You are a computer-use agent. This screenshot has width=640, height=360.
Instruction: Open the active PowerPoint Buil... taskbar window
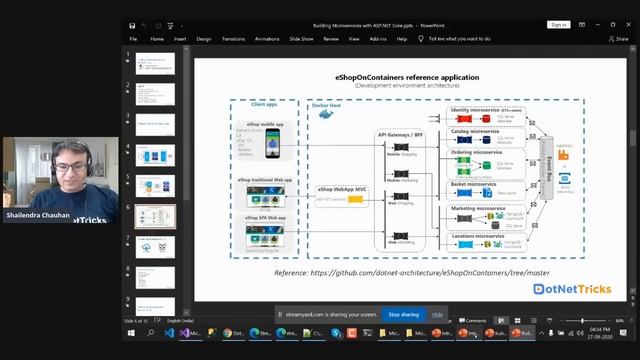point(522,333)
